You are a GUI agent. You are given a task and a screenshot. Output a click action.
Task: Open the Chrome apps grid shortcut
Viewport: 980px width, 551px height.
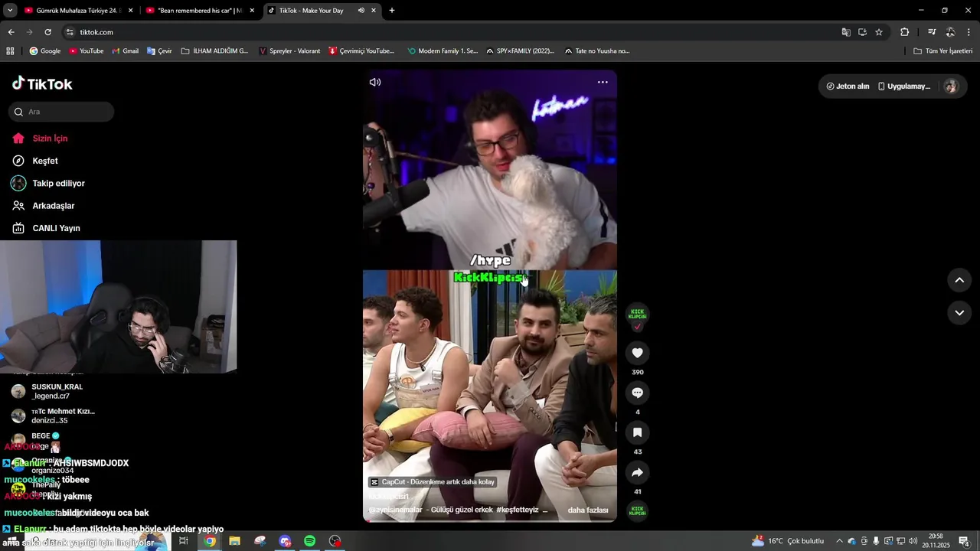10,51
